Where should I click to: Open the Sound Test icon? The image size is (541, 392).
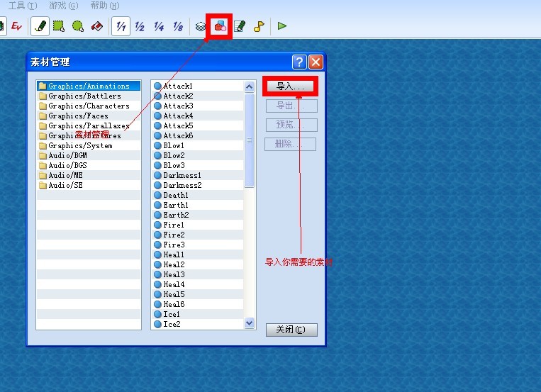(x=259, y=26)
